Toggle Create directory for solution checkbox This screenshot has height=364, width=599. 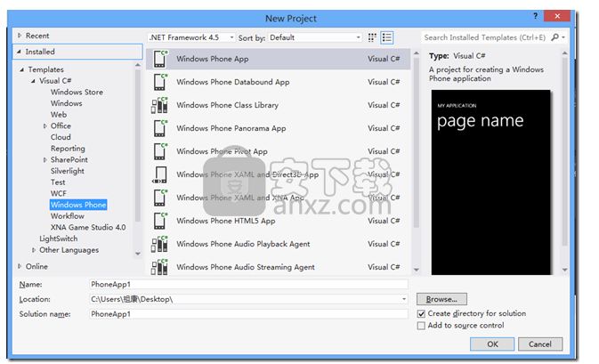pos(421,314)
